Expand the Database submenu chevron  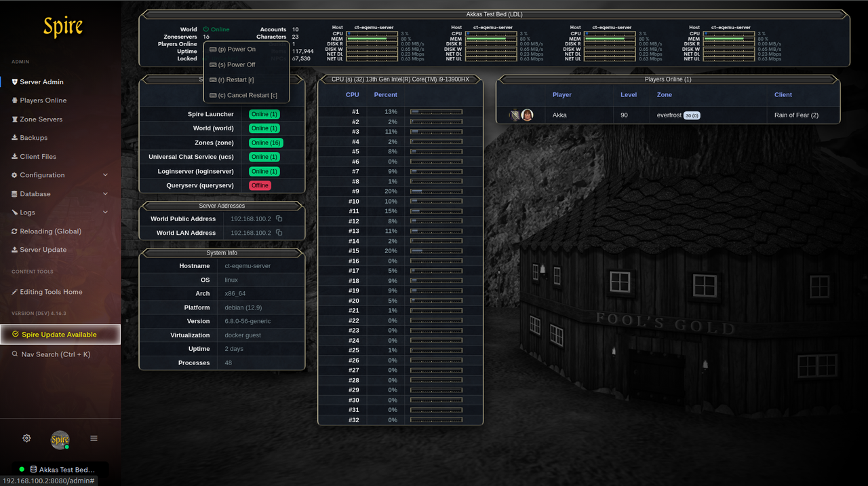coord(105,193)
